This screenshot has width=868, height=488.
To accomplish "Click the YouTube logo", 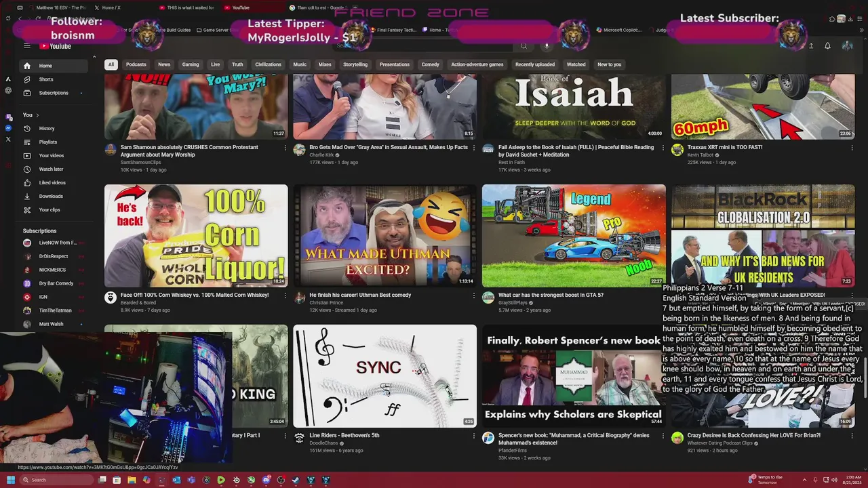I will [x=55, y=46].
